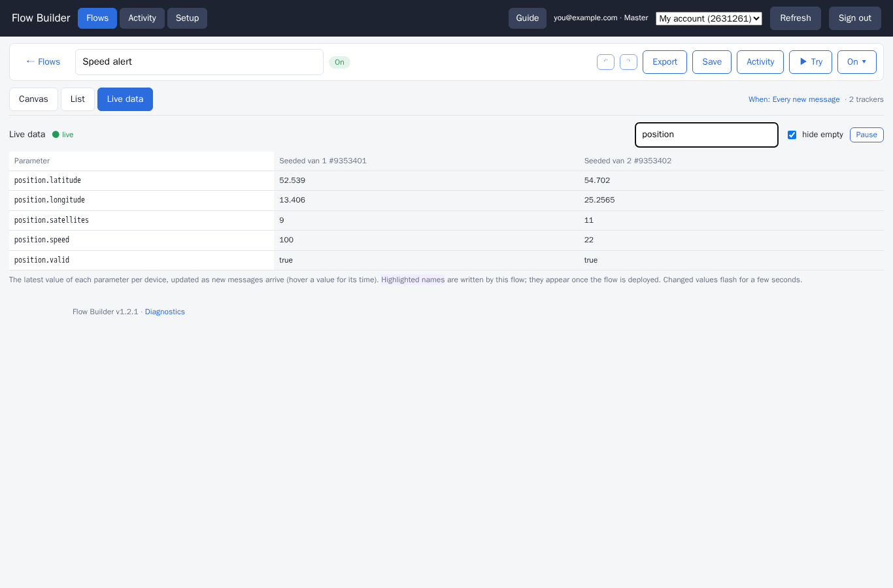893x588 pixels.
Task: Open the On state dropdown
Action: [x=856, y=62]
